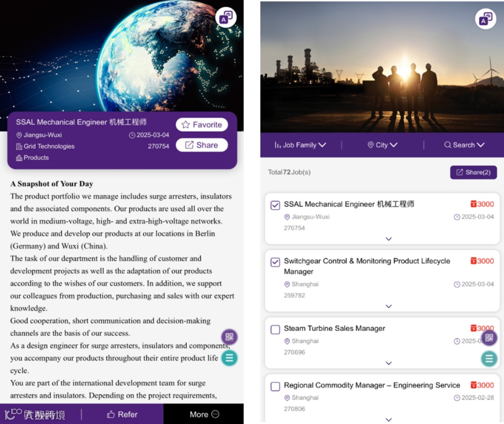The image size is (504, 424).
Task: Click the Refer button in bottom bar
Action: tap(122, 414)
